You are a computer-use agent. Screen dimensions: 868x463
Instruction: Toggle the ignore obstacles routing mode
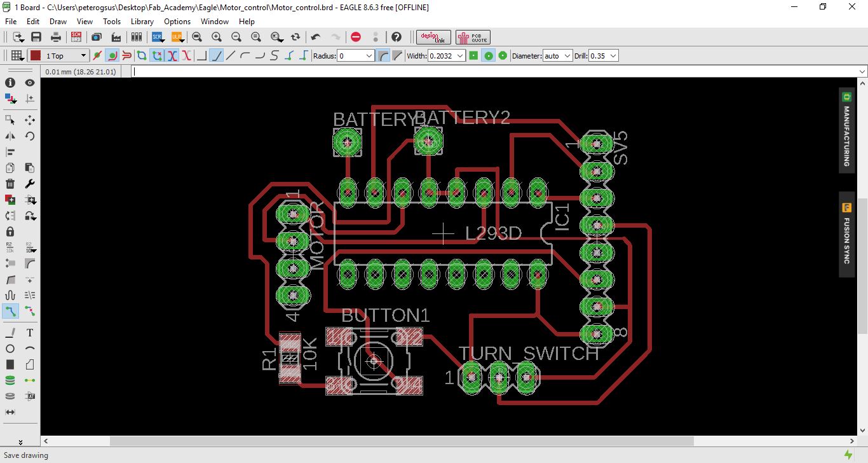pos(97,55)
